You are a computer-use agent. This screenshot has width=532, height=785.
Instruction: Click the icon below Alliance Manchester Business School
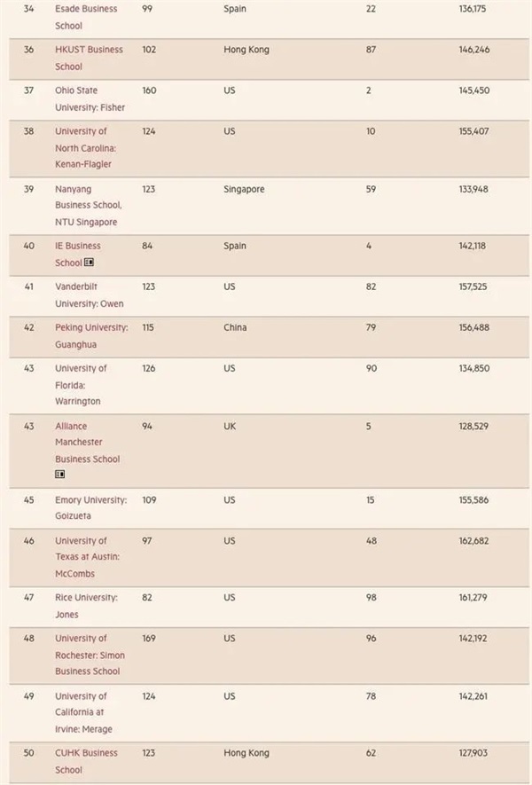coord(60,475)
